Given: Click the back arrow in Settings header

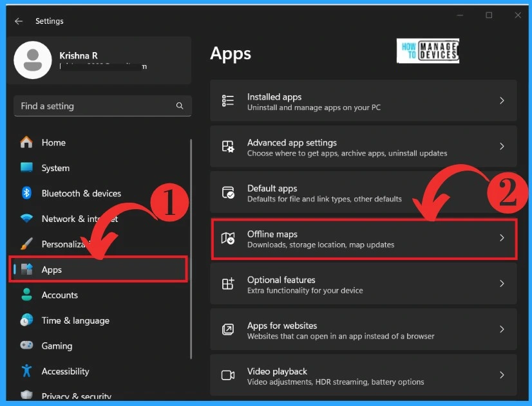Looking at the screenshot, I should 19,21.
